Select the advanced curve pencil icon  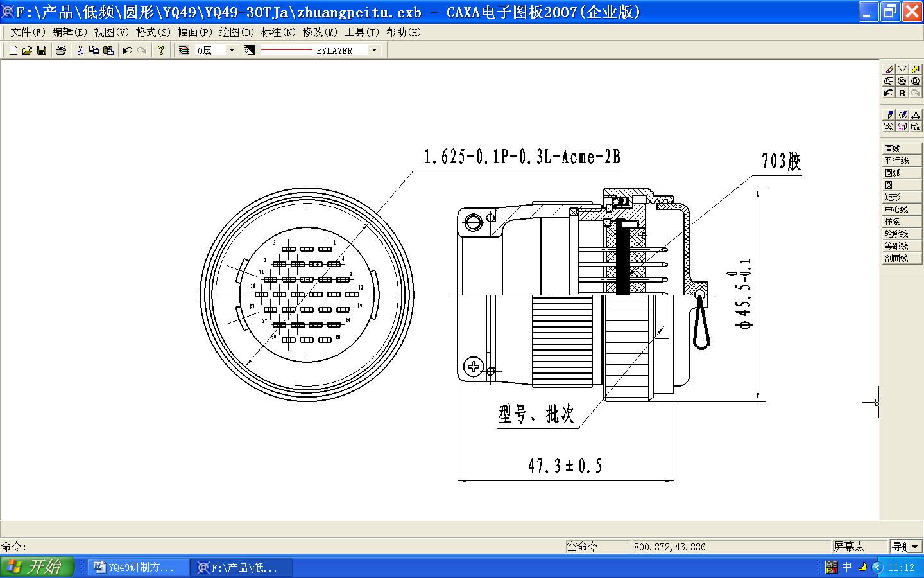902,115
